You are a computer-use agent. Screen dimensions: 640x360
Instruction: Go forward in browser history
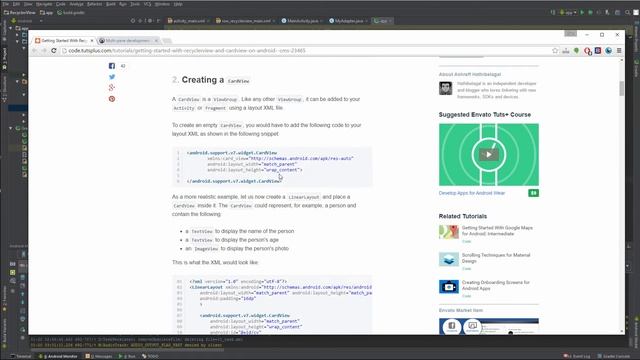[x=44, y=51]
